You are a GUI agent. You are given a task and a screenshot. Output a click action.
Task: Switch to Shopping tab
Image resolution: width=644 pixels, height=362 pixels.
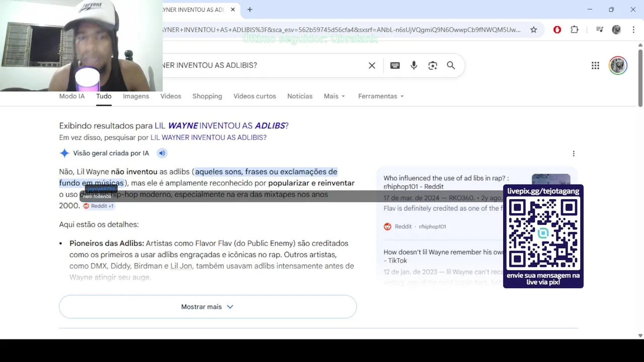[207, 96]
